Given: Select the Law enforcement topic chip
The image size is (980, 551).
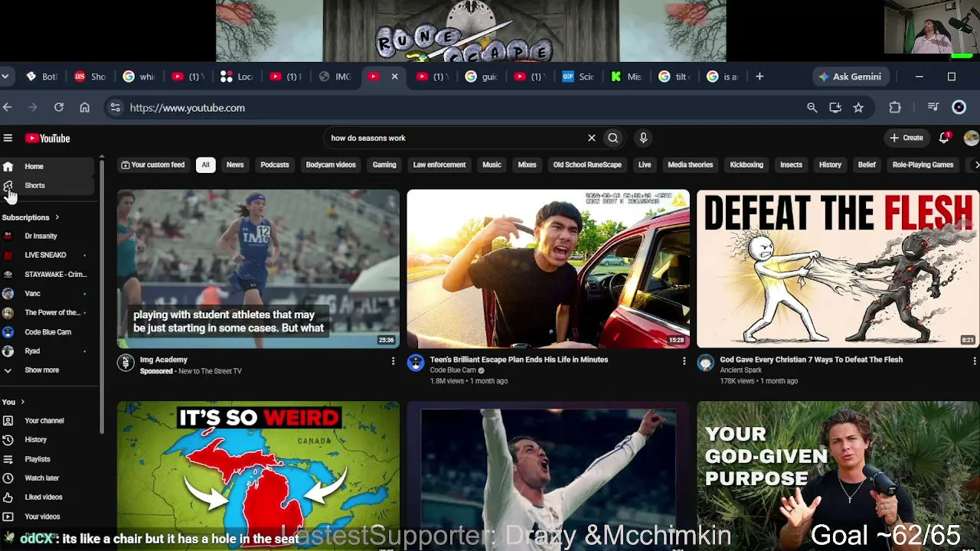Looking at the screenshot, I should (x=439, y=165).
